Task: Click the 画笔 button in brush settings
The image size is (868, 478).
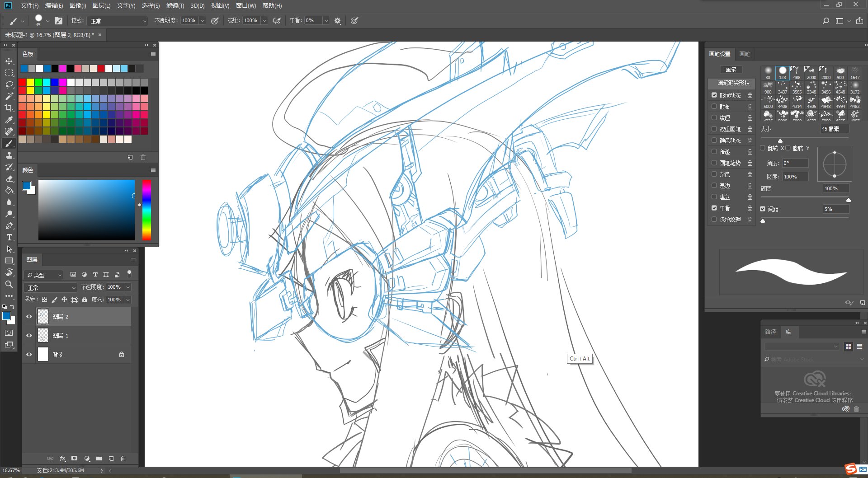Action: (x=731, y=70)
